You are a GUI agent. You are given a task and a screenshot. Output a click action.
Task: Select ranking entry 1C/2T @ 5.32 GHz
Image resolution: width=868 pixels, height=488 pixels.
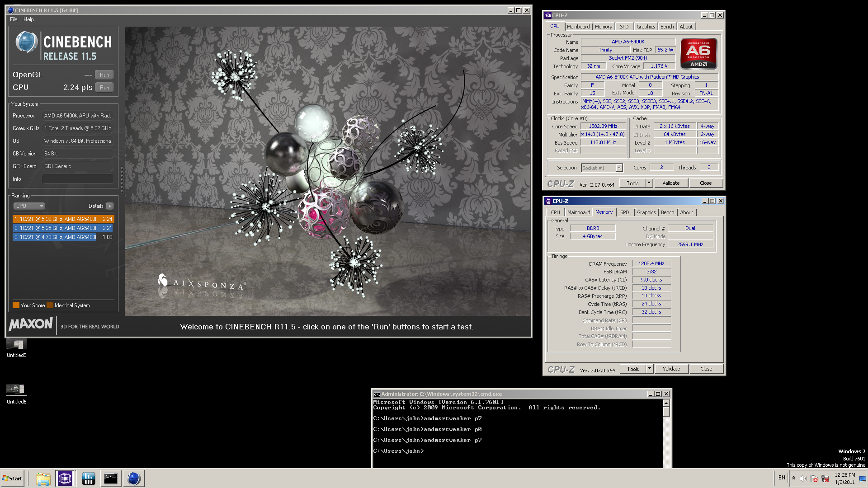pos(63,219)
